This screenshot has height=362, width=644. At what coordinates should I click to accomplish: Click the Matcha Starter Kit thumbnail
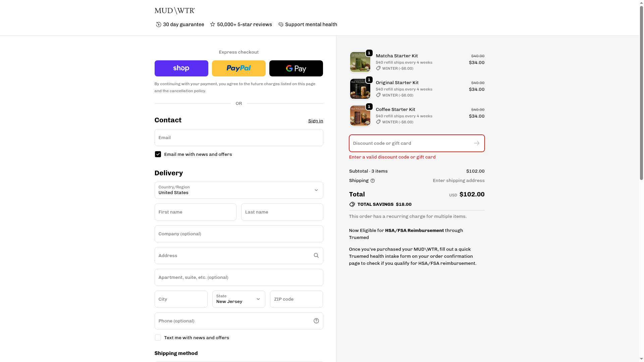(360, 62)
